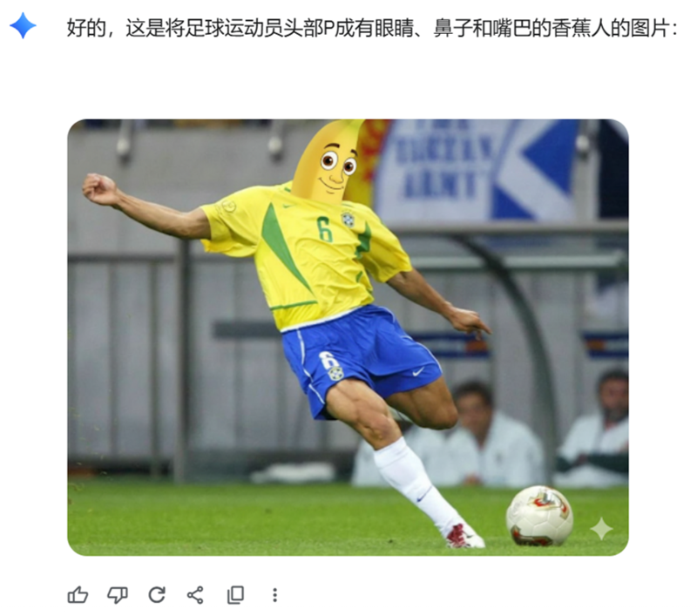Click the player's red and white boot
Screen dimensions: 697x616
tap(465, 536)
